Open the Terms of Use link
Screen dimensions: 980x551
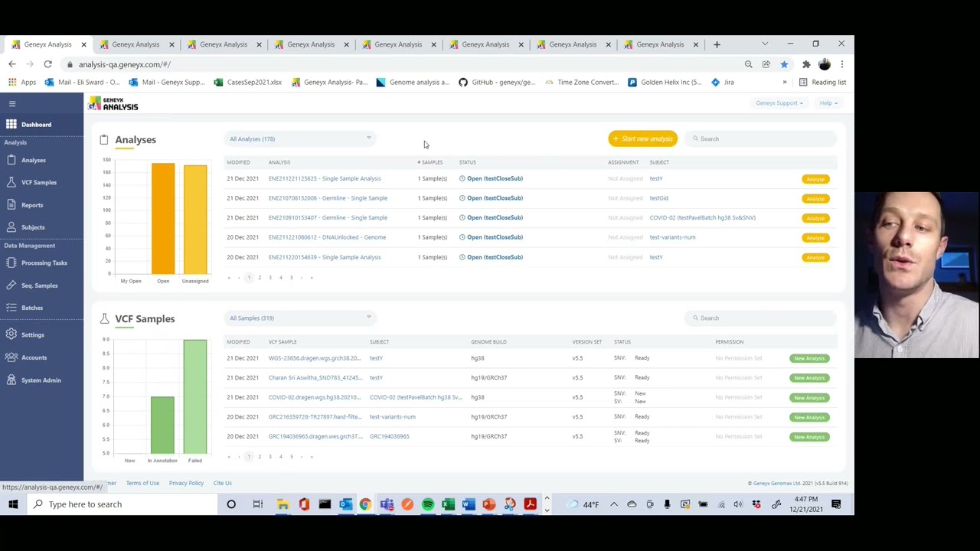point(142,484)
